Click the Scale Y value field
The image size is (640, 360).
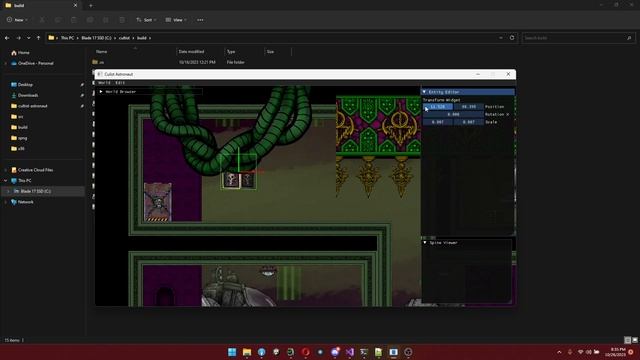pyautogui.click(x=469, y=122)
